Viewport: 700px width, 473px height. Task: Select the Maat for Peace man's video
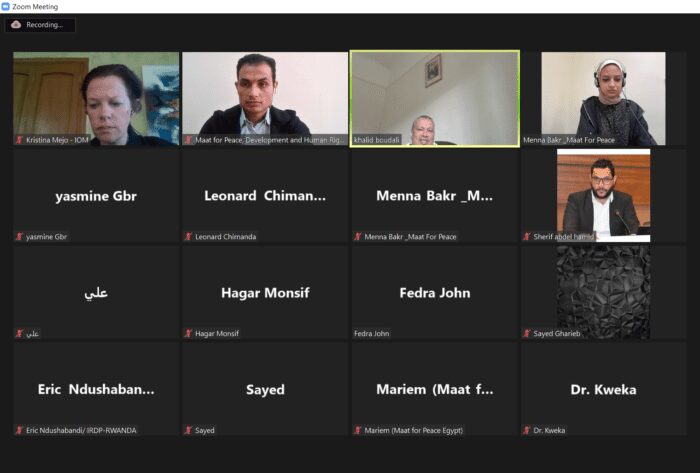click(265, 99)
